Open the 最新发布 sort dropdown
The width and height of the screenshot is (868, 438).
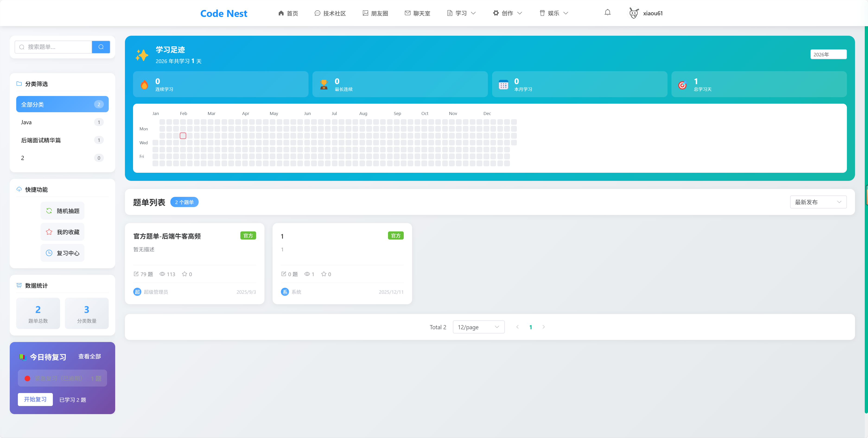818,202
